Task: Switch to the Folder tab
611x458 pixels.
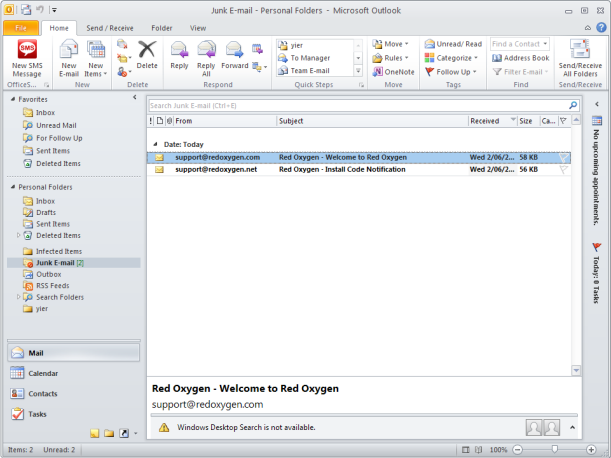Action: pos(162,28)
